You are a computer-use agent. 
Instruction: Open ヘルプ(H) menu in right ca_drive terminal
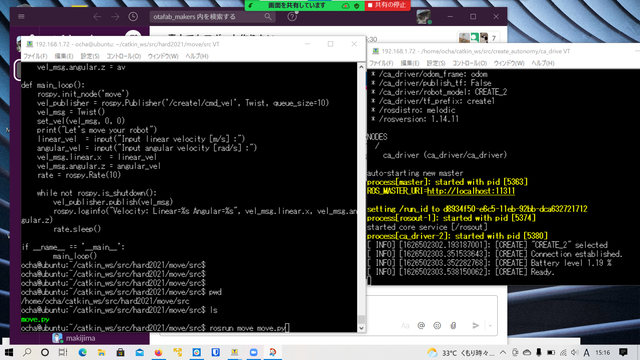(543, 63)
